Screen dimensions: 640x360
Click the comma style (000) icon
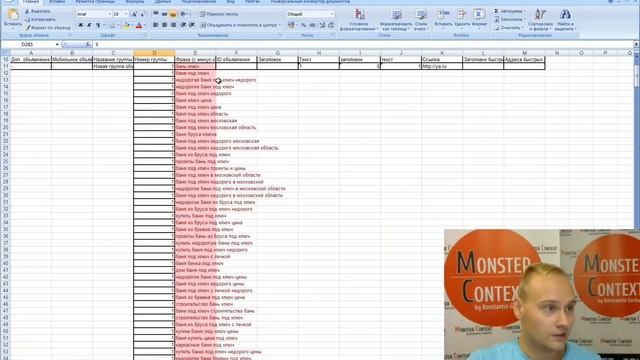click(312, 25)
